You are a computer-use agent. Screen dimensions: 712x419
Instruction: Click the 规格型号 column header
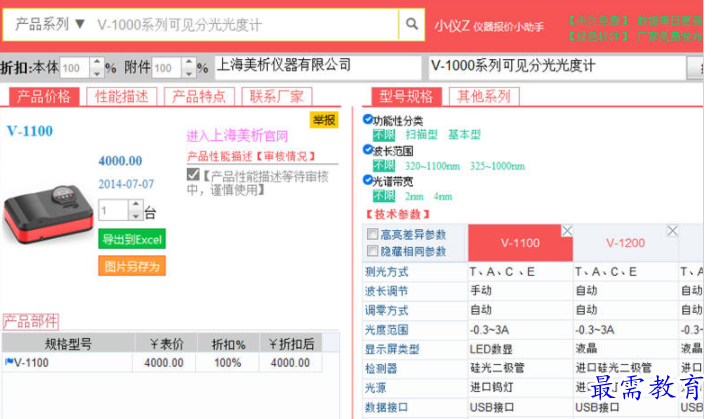point(68,344)
